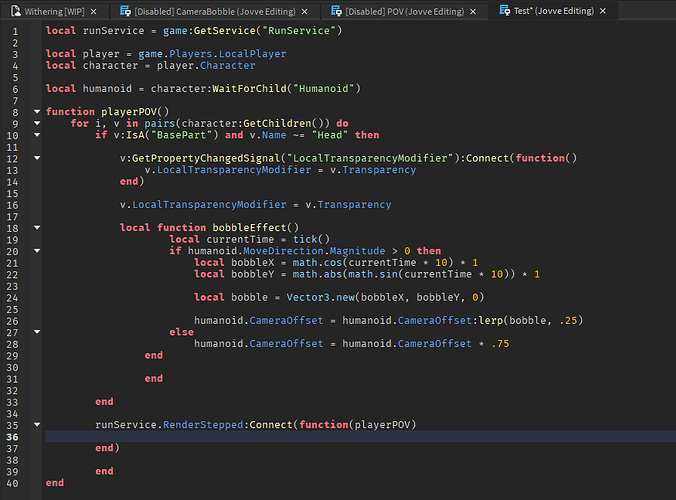676x500 pixels.
Task: Click the script icon on POV tab
Action: 336,11
